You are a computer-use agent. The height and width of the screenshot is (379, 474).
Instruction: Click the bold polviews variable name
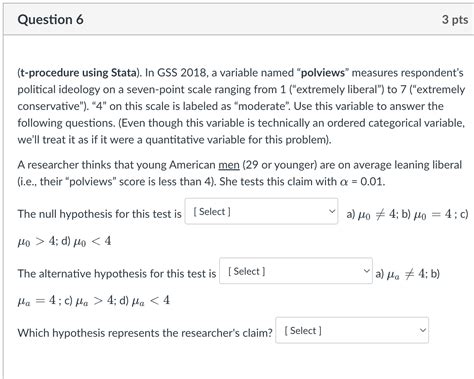point(323,73)
